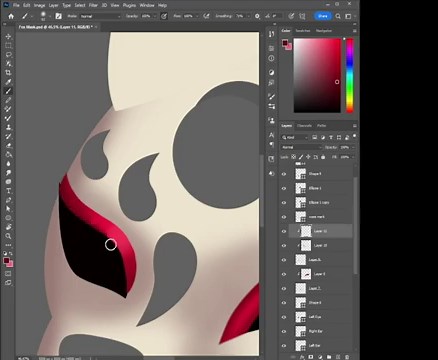Open the layer blend mode Normal dropdown
Viewport: 438px width, 360px height.
click(302, 147)
